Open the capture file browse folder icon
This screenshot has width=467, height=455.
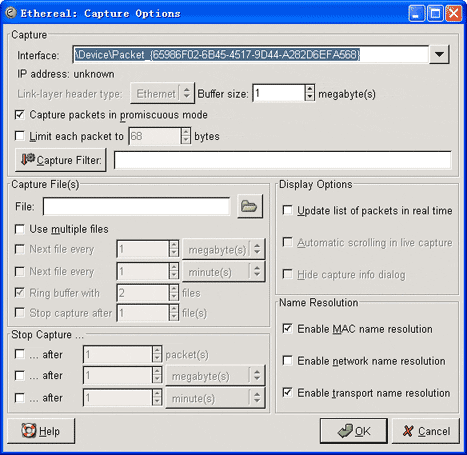tap(250, 206)
